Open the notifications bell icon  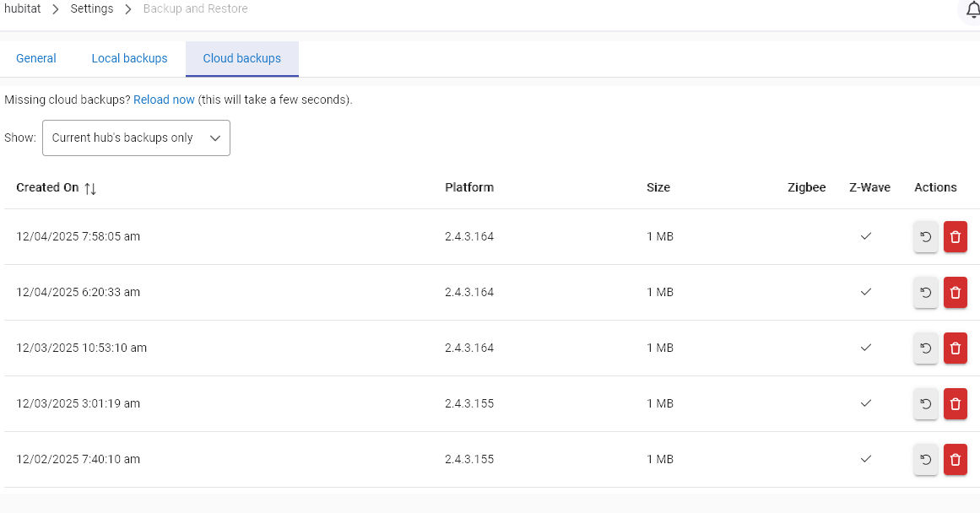972,9
